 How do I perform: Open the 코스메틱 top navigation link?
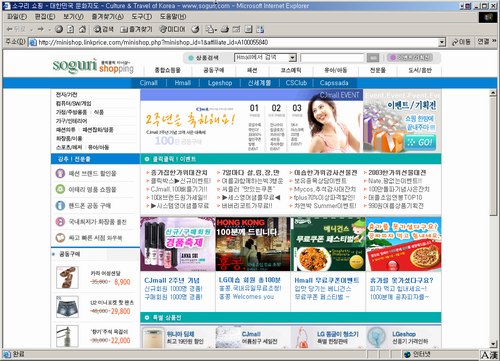point(291,70)
